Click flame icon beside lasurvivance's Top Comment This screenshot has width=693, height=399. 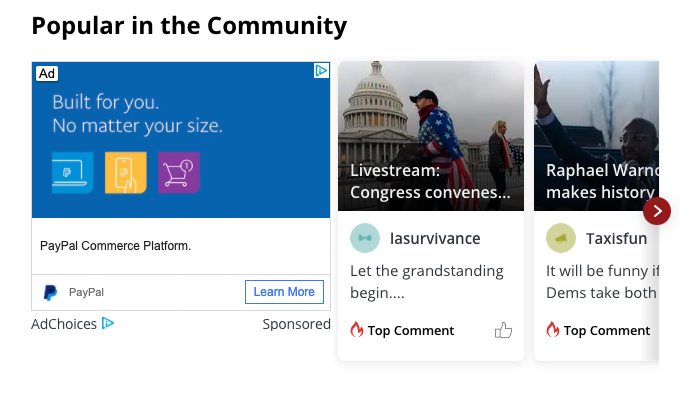(x=356, y=330)
